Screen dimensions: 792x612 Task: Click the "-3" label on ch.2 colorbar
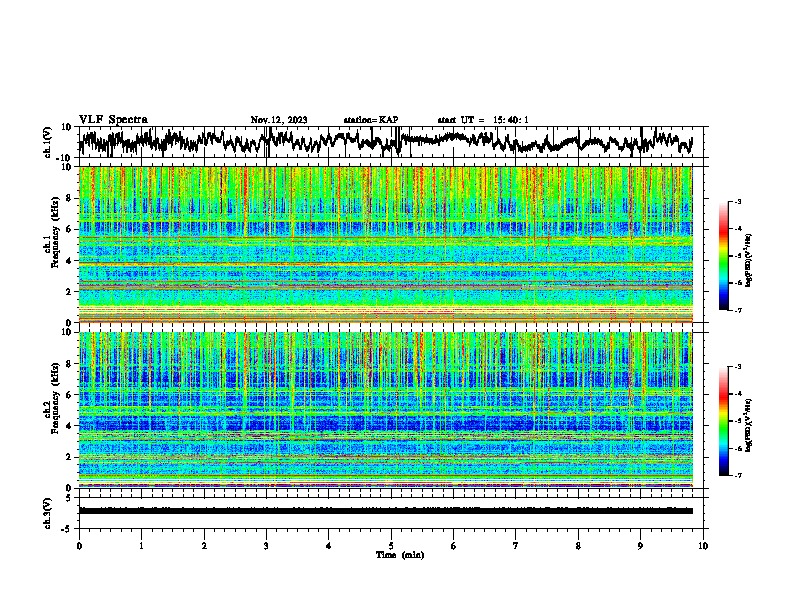click(x=737, y=367)
